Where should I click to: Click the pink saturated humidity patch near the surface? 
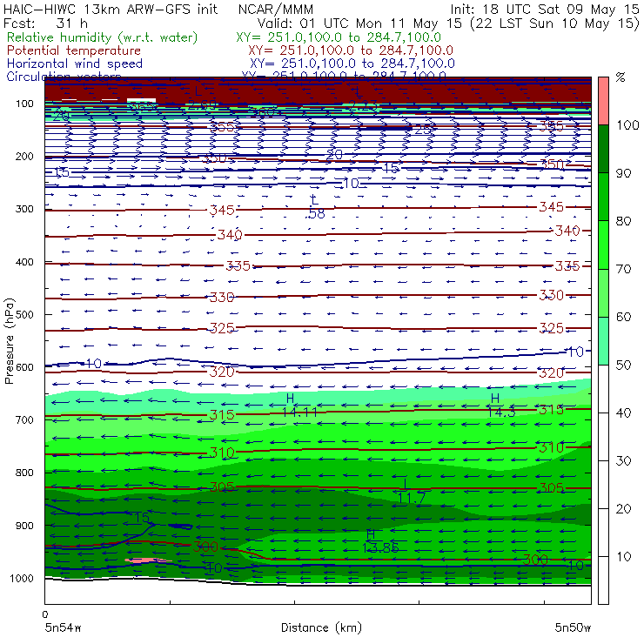[147, 560]
